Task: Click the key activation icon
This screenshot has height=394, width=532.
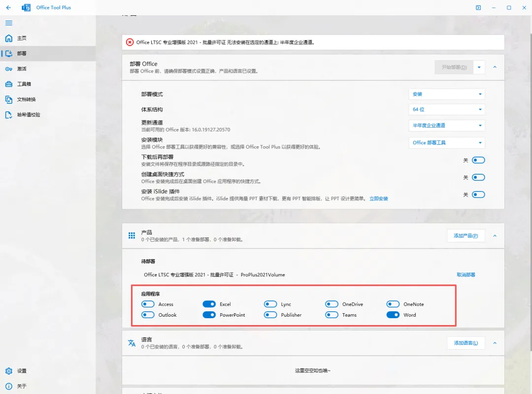Action: click(9, 69)
